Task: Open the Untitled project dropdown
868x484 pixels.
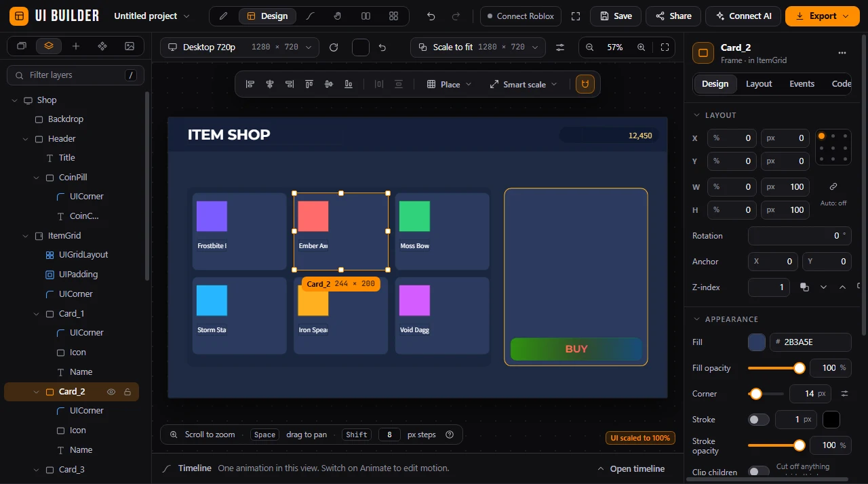Action: click(x=152, y=16)
